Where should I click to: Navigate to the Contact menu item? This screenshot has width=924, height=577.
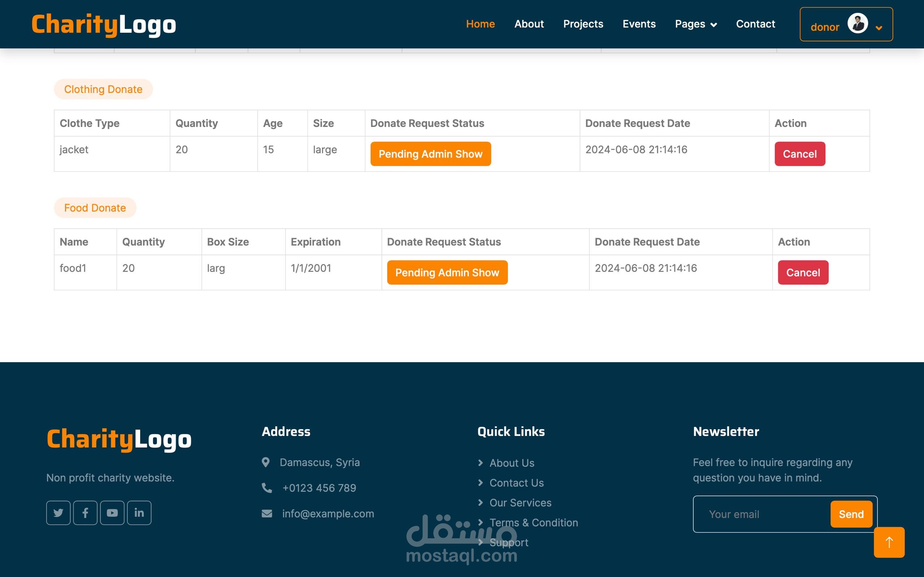pos(755,24)
